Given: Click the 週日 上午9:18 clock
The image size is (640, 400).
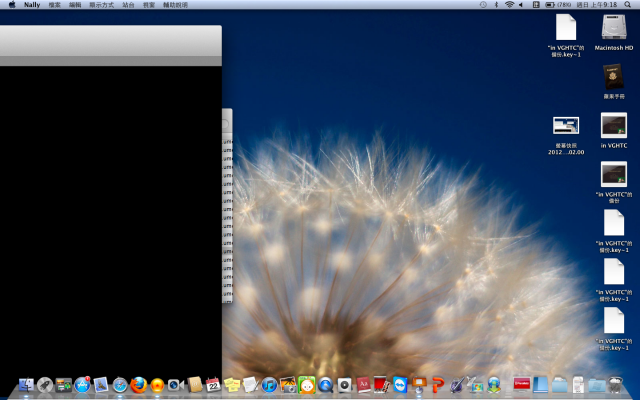Looking at the screenshot, I should click(596, 4).
